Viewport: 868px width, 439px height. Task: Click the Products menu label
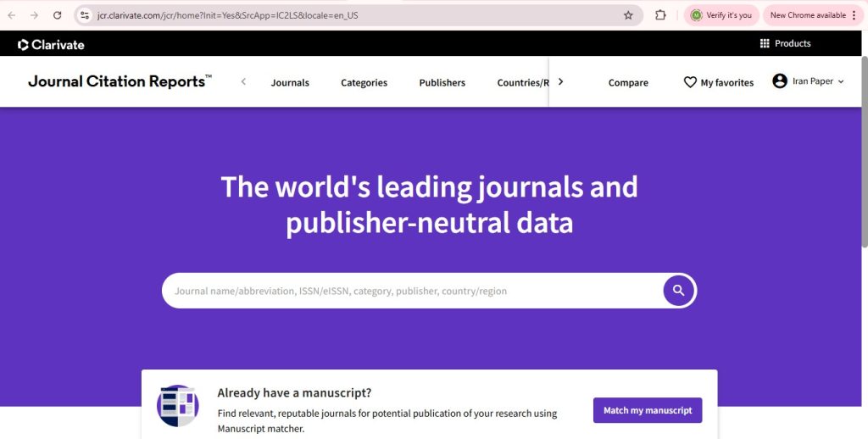[x=793, y=43]
